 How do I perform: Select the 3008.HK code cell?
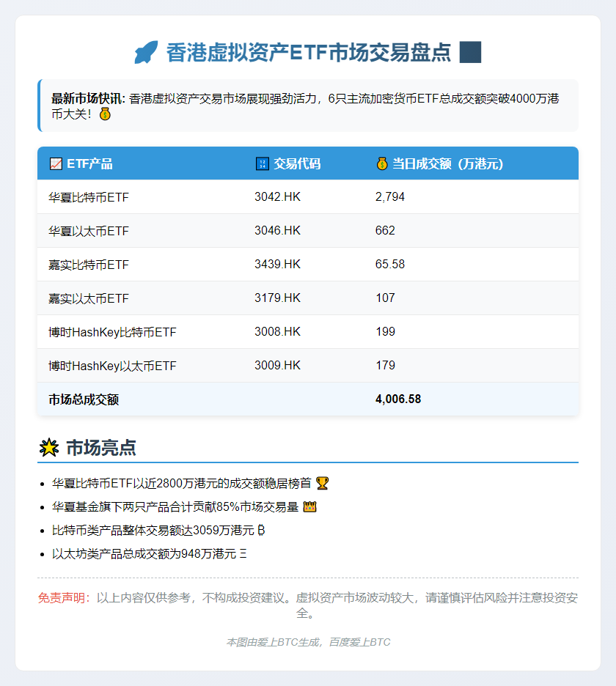point(278,331)
